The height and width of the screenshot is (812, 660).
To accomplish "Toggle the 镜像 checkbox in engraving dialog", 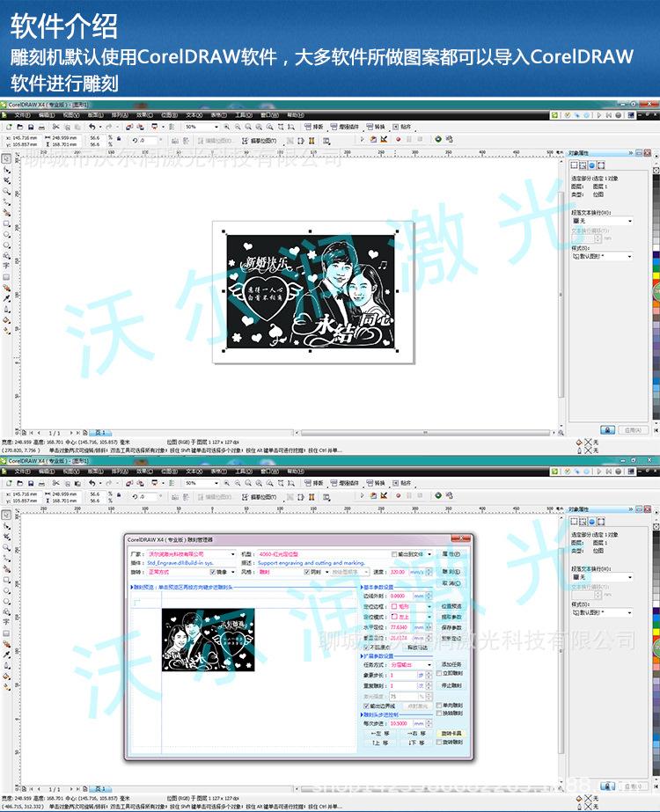I will click(x=212, y=572).
